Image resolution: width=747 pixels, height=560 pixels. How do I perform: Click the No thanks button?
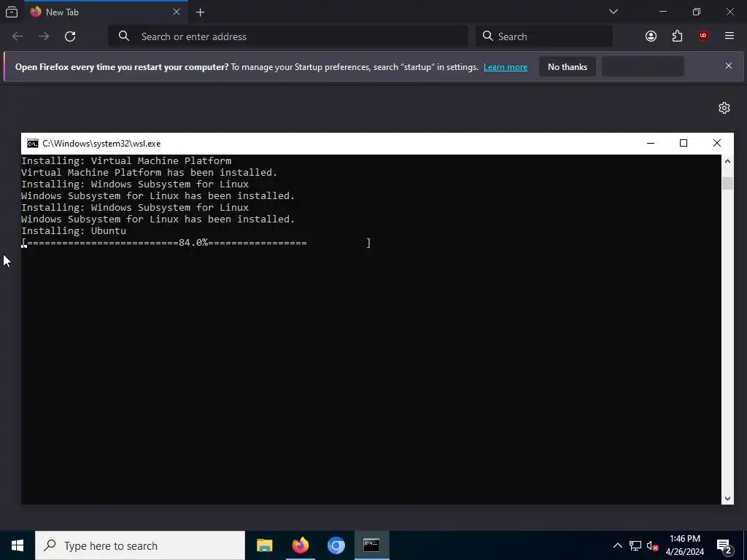[x=568, y=66]
